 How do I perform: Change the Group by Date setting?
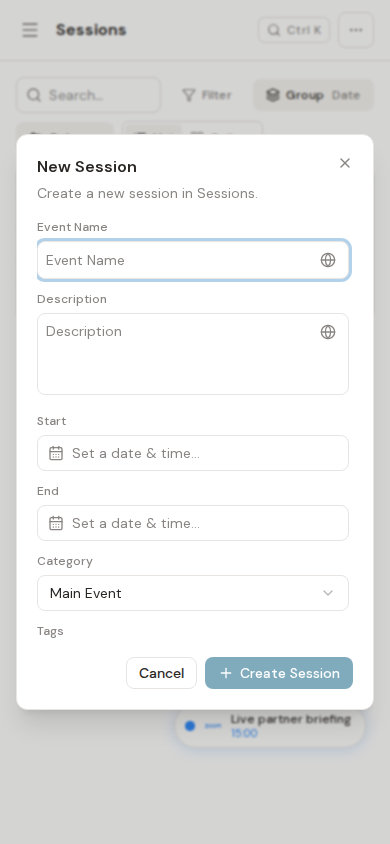(x=313, y=95)
